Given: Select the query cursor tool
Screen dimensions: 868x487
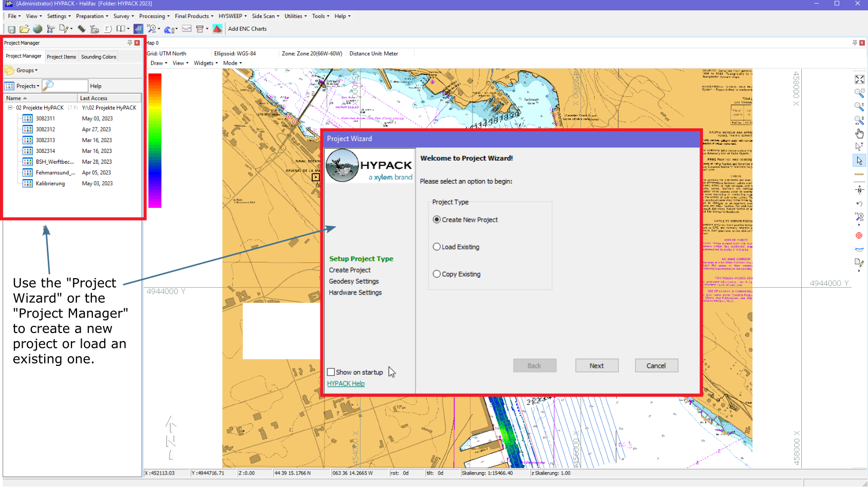Looking at the screenshot, I should pos(859,147).
